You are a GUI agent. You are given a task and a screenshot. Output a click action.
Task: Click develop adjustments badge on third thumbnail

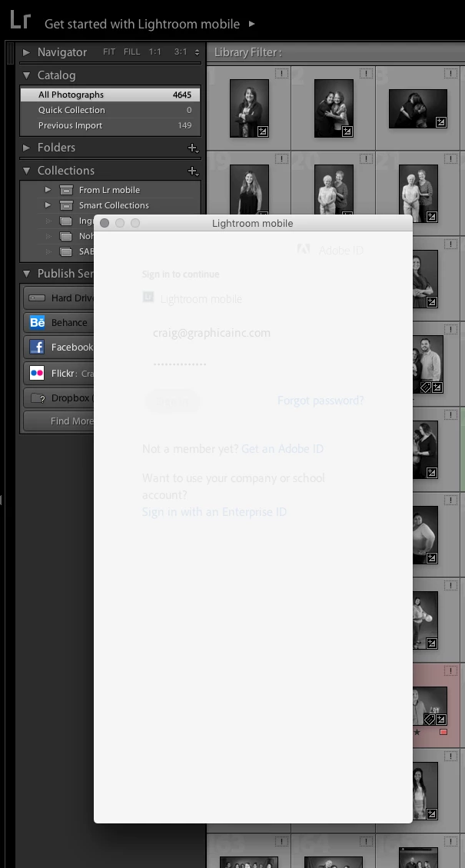click(441, 122)
